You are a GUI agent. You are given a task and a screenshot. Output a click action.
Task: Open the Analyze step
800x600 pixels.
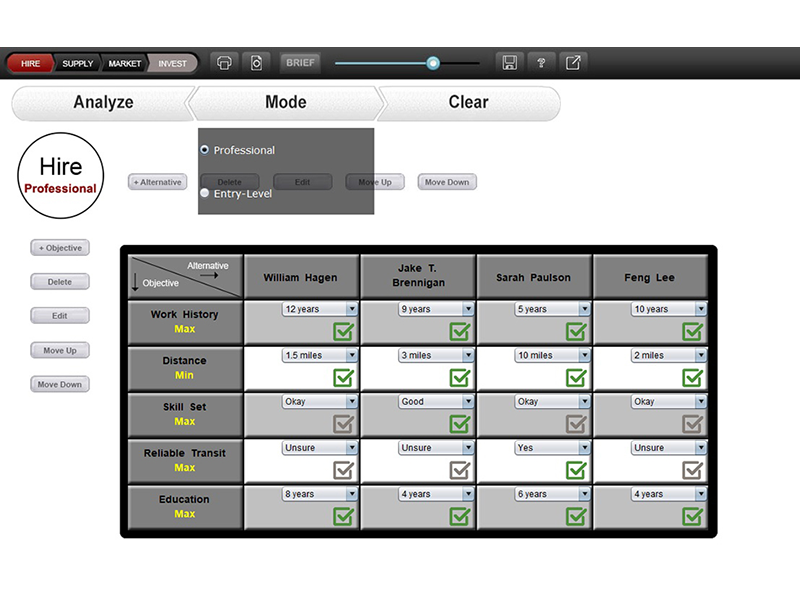(x=103, y=103)
